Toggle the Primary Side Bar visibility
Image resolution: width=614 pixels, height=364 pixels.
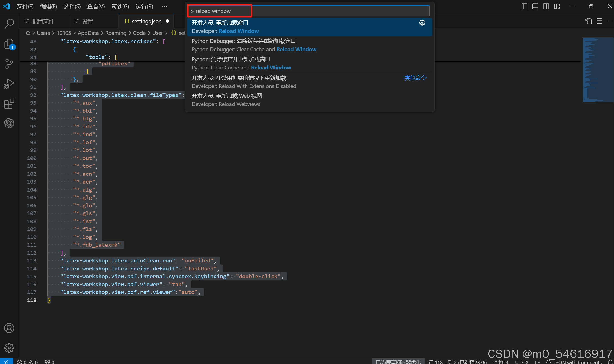pyautogui.click(x=524, y=6)
